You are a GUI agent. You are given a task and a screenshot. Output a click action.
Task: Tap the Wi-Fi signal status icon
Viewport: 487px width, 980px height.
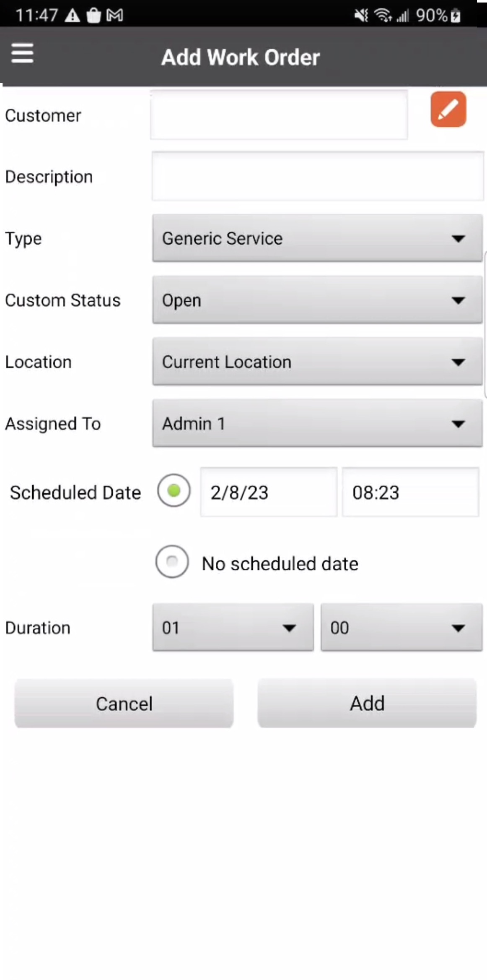tap(383, 16)
